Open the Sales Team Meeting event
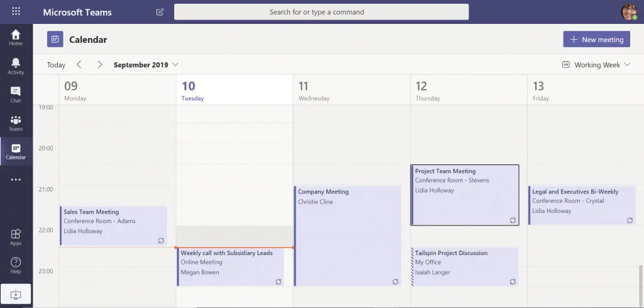This screenshot has height=308, width=644. [x=113, y=225]
